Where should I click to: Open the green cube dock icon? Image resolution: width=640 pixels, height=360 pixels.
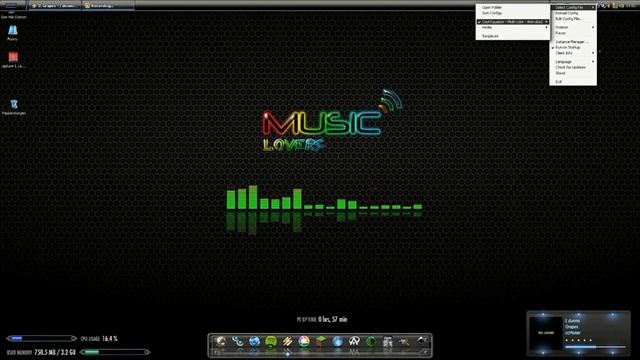coord(321,341)
